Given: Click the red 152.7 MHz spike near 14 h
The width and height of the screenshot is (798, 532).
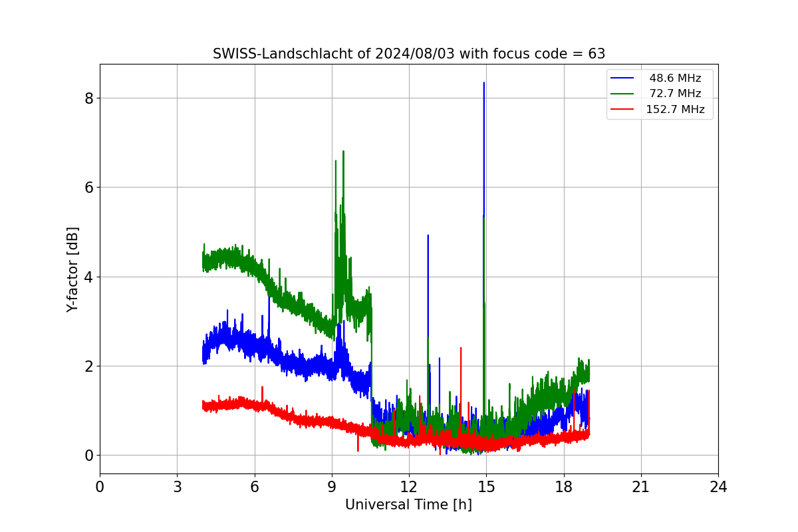Looking at the screenshot, I should (x=460, y=348).
